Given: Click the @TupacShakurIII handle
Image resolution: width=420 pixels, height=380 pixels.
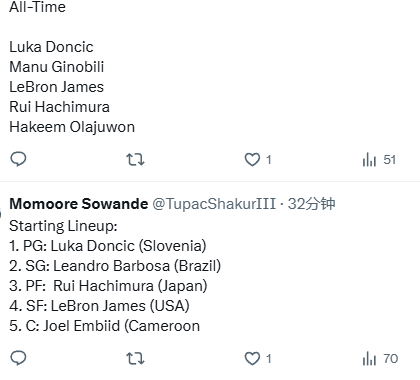Looking at the screenshot, I should [x=214, y=204].
